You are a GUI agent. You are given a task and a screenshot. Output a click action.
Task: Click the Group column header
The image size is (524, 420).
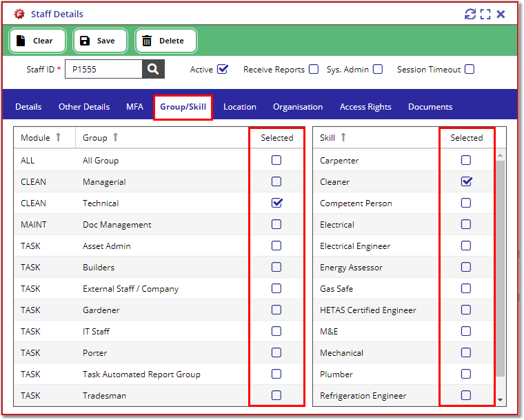[x=162, y=137]
